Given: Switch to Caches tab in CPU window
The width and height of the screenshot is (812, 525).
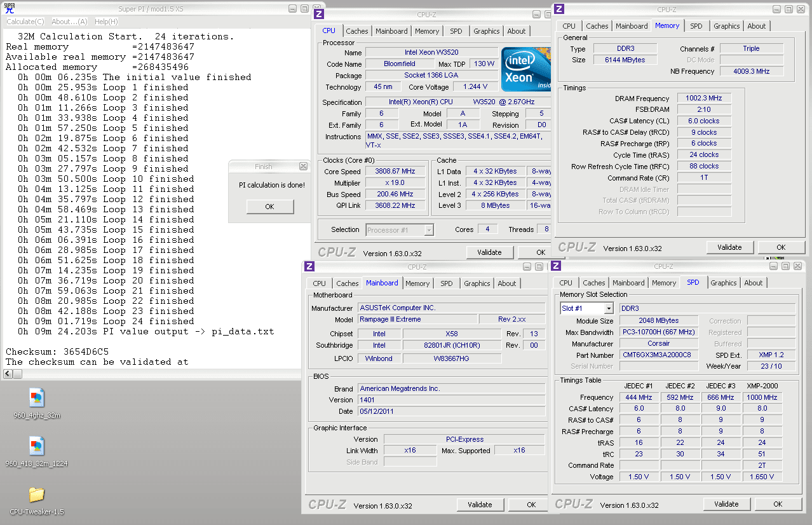Looking at the screenshot, I should pyautogui.click(x=356, y=31).
